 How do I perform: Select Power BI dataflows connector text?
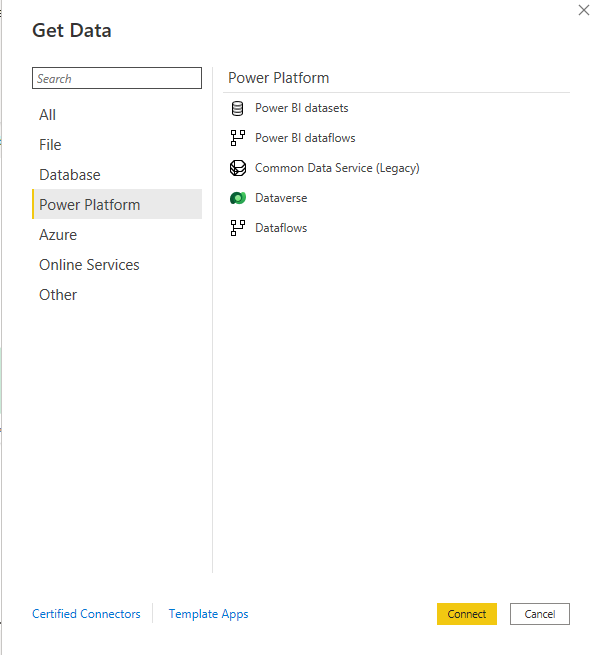click(x=305, y=138)
